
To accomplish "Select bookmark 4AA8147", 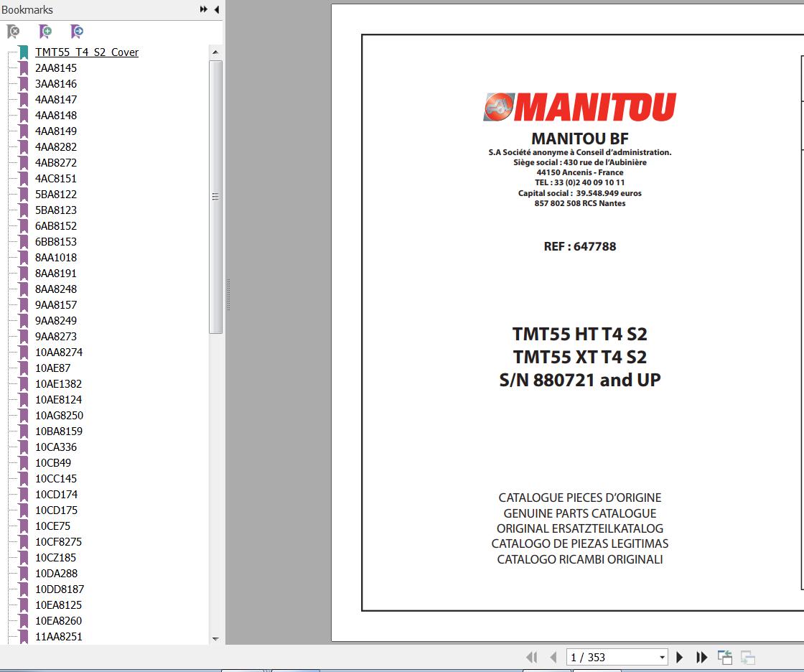I will pyautogui.click(x=56, y=100).
